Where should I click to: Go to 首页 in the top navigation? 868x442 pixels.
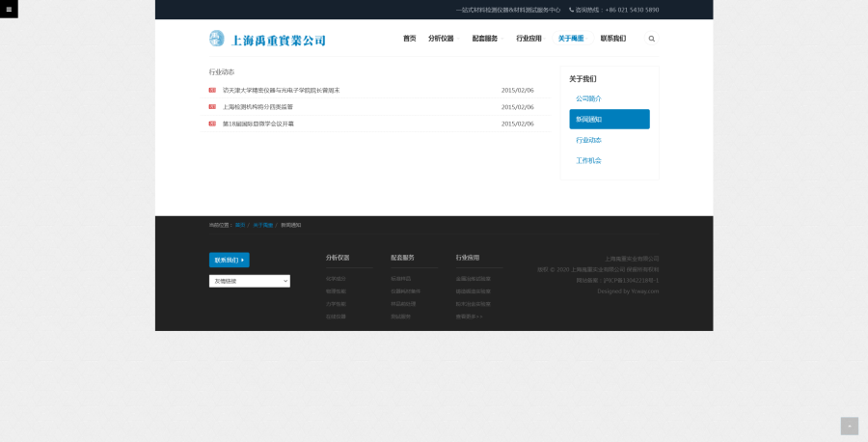tap(410, 39)
